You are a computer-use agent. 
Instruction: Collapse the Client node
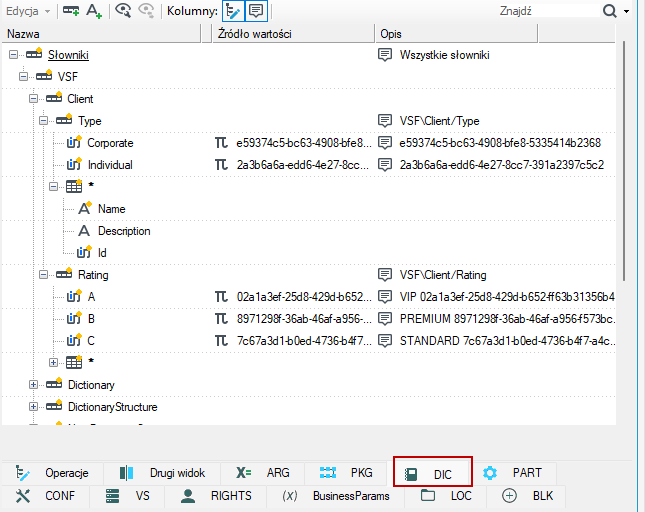(x=33, y=98)
